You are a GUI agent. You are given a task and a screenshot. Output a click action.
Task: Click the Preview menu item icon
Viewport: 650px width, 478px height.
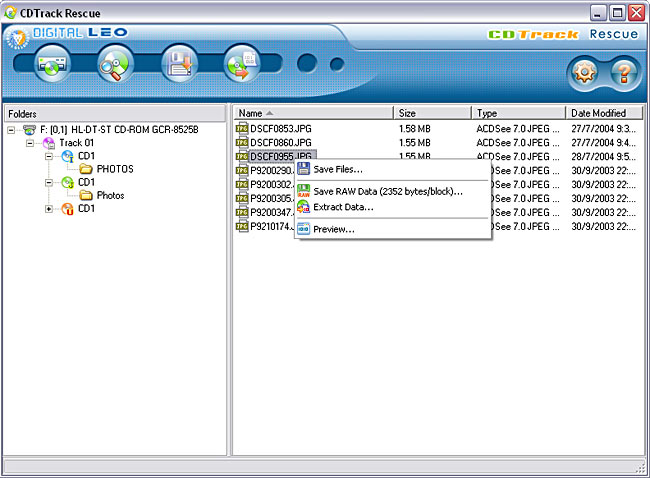304,229
